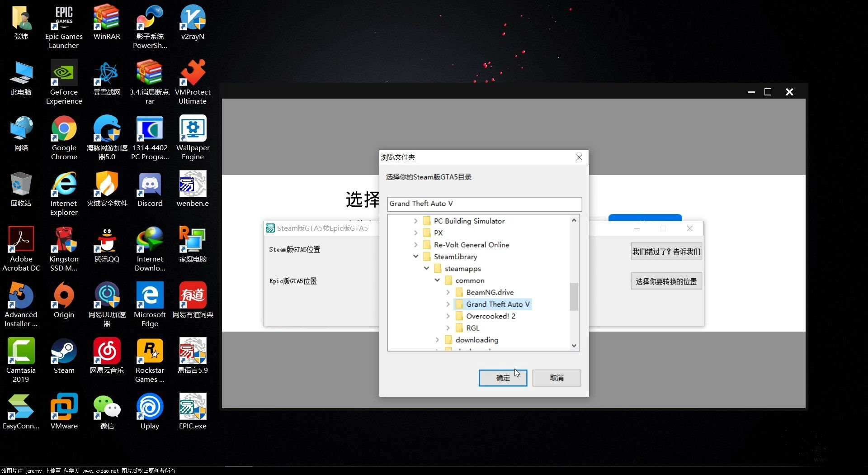Image resolution: width=868 pixels, height=475 pixels.
Task: Open the WinRAR desktop shortcut
Action: pyautogui.click(x=107, y=23)
